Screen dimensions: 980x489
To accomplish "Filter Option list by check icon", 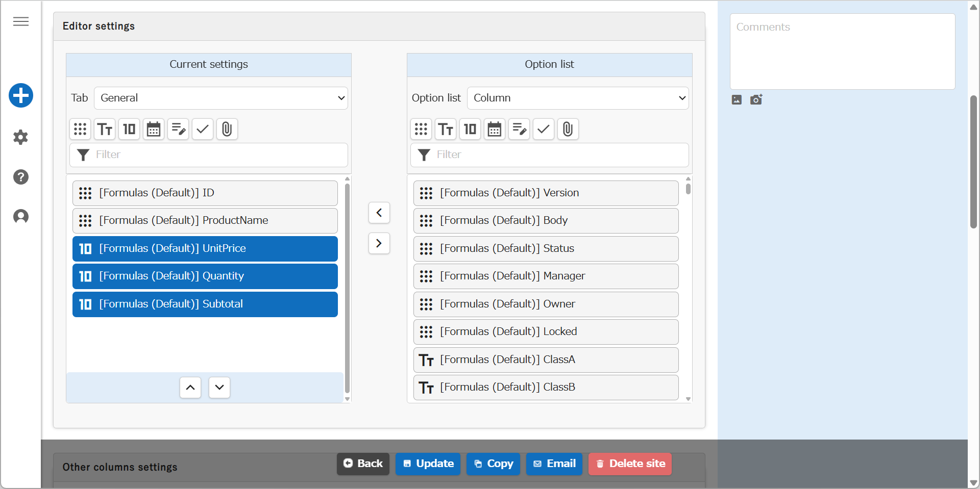I will [544, 129].
